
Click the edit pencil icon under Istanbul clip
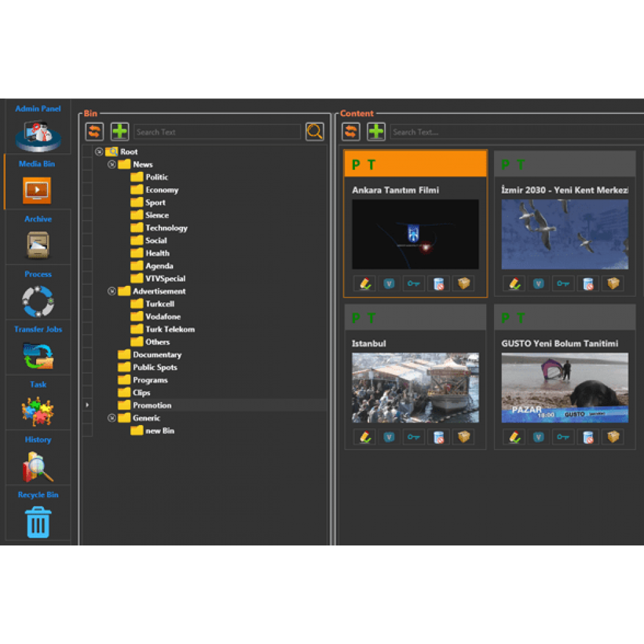[x=365, y=437]
